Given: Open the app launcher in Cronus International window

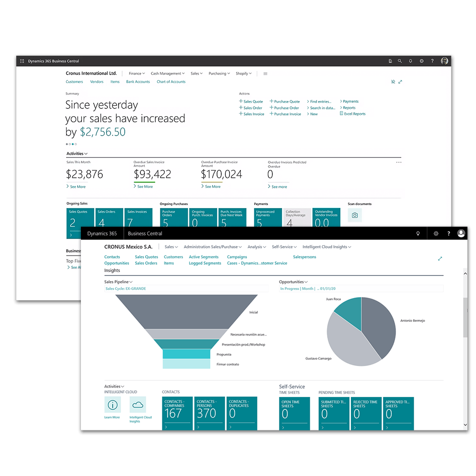Looking at the screenshot, I should [22, 61].
